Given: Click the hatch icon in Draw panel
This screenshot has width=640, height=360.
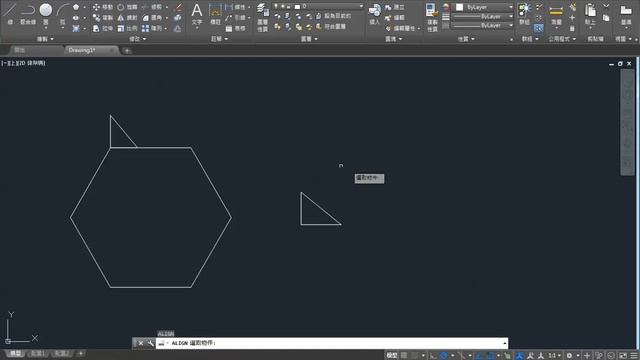Looking at the screenshot, I should pos(76,29).
